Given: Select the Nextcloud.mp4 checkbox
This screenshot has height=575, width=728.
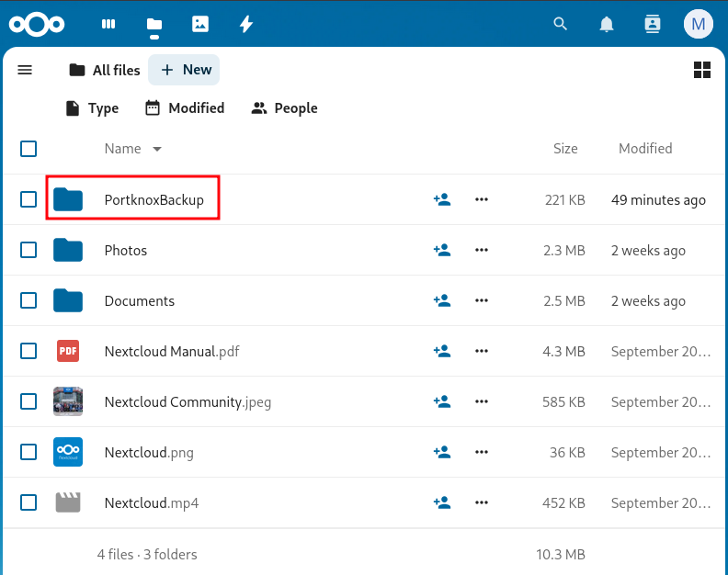Looking at the screenshot, I should pos(28,502).
